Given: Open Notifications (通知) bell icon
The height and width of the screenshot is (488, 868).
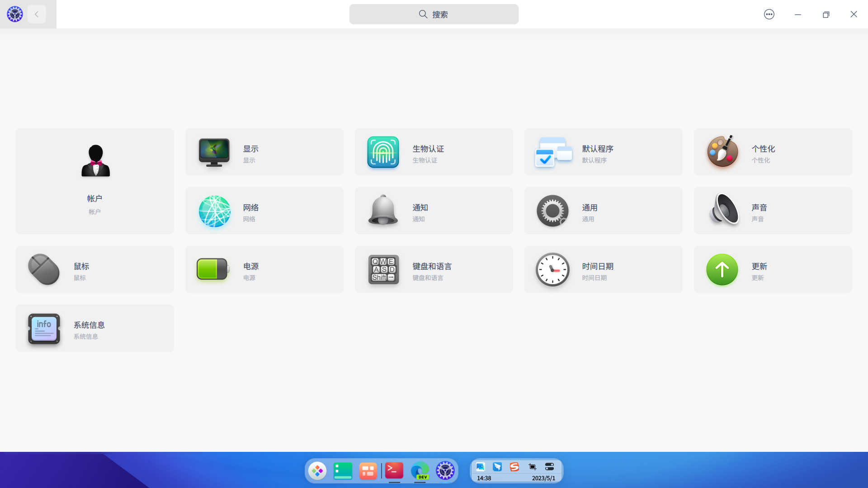Looking at the screenshot, I should click(x=383, y=211).
